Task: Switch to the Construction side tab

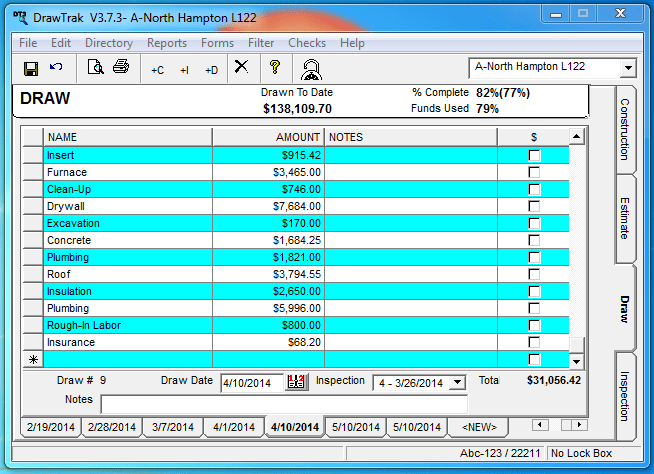Action: (x=624, y=129)
